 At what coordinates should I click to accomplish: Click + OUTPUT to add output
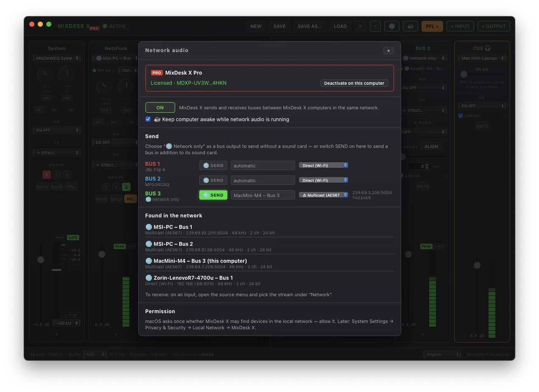494,26
